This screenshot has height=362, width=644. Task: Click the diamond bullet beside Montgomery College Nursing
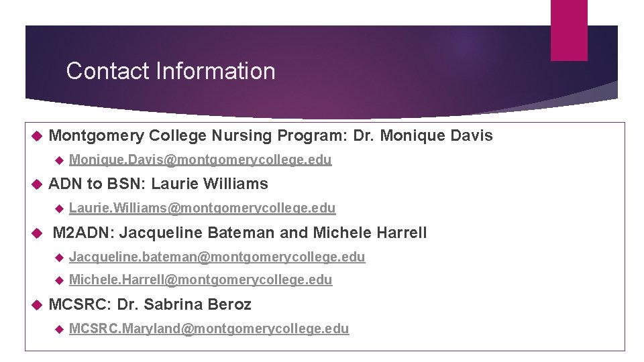pos(37,136)
